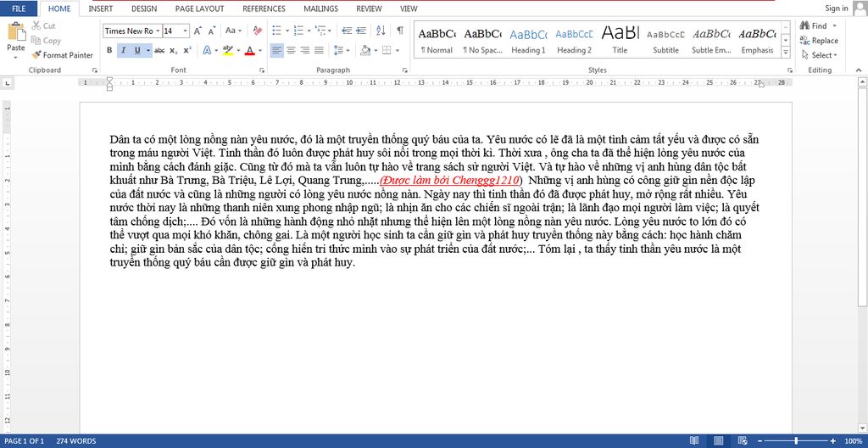Click text highlight color yellow swatch
The width and height of the screenshot is (868, 448).
point(227,50)
